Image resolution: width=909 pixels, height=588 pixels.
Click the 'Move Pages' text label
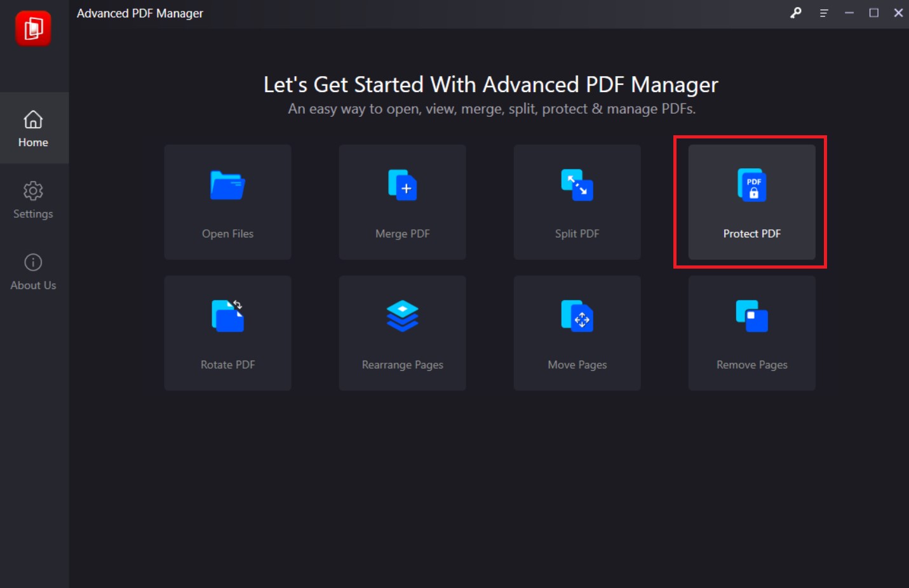tap(577, 364)
